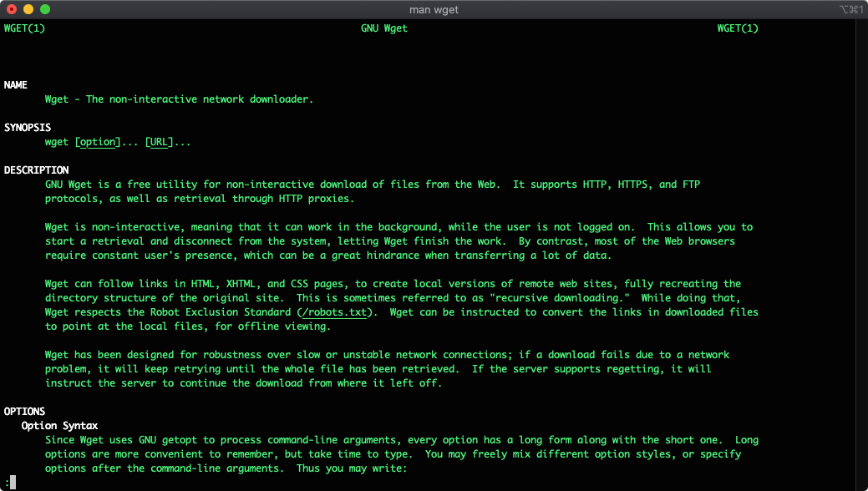Click the OPTIONS section heading
This screenshot has height=491, width=868.
[24, 412]
